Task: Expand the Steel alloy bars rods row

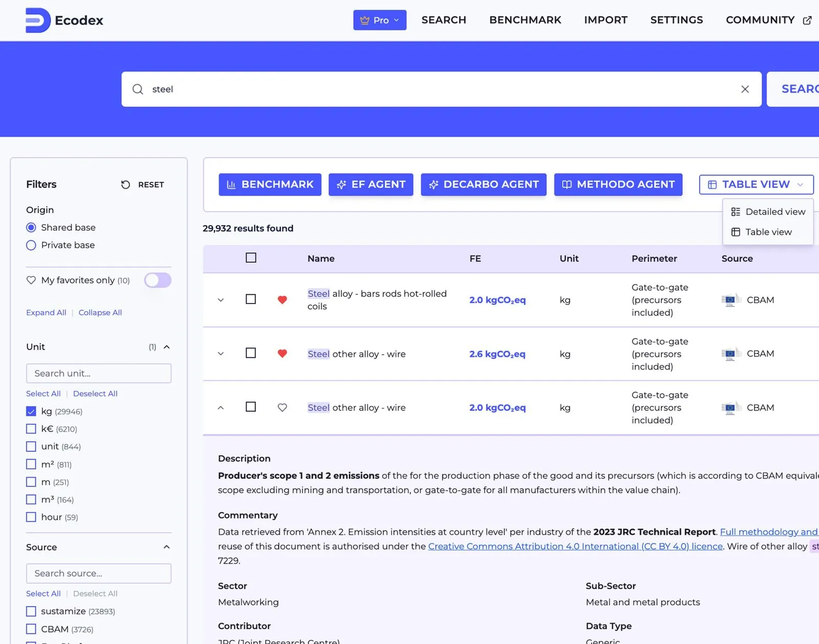Action: tap(221, 300)
